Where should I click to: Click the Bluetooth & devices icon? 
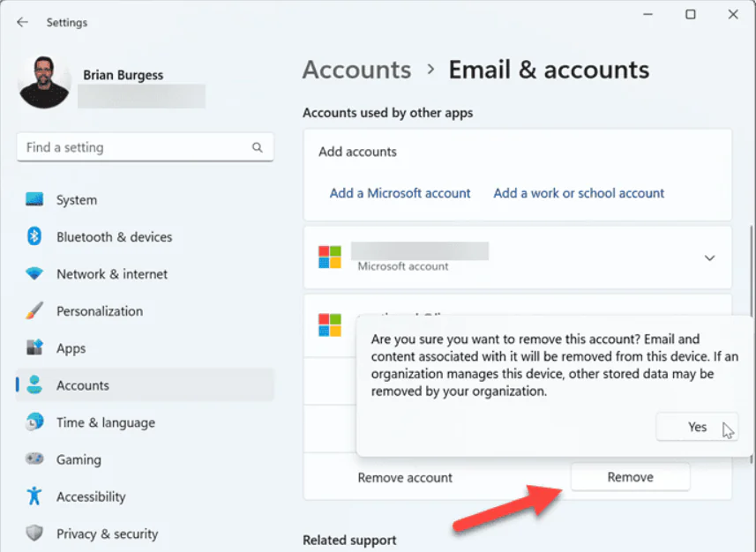(x=34, y=237)
